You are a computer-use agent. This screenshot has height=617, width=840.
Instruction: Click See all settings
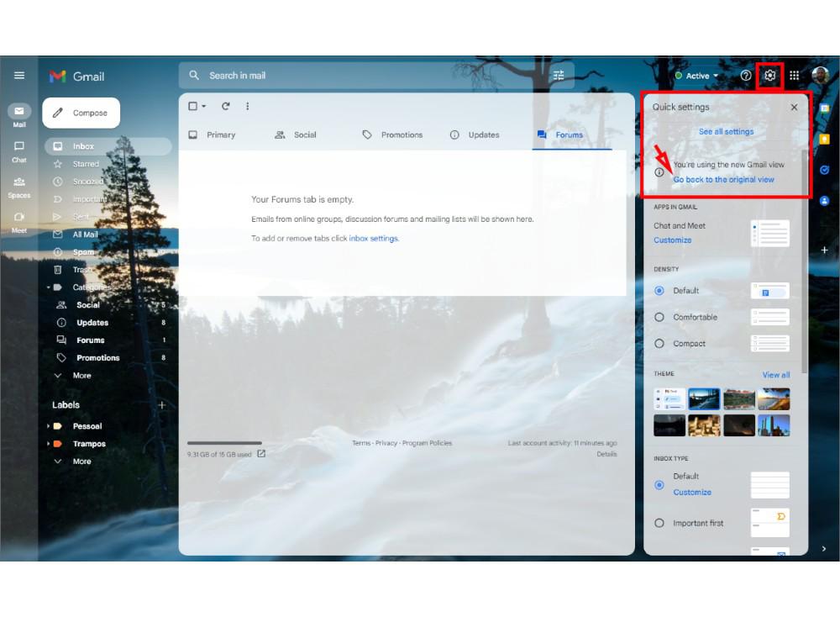point(726,132)
